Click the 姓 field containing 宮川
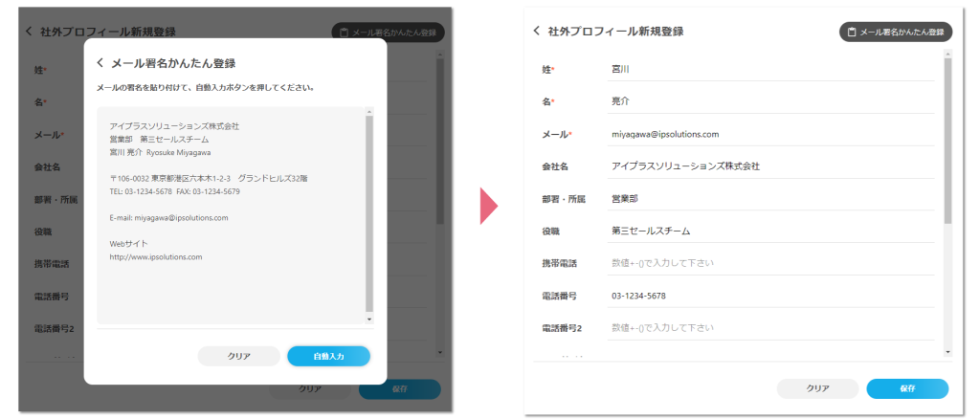Screen dimensions: 980x419 pos(770,69)
